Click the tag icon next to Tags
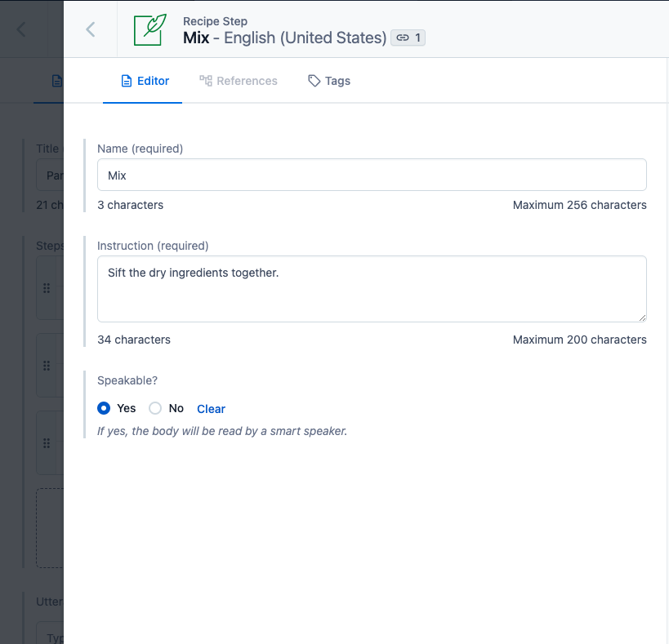Image resolution: width=669 pixels, height=644 pixels. point(314,81)
